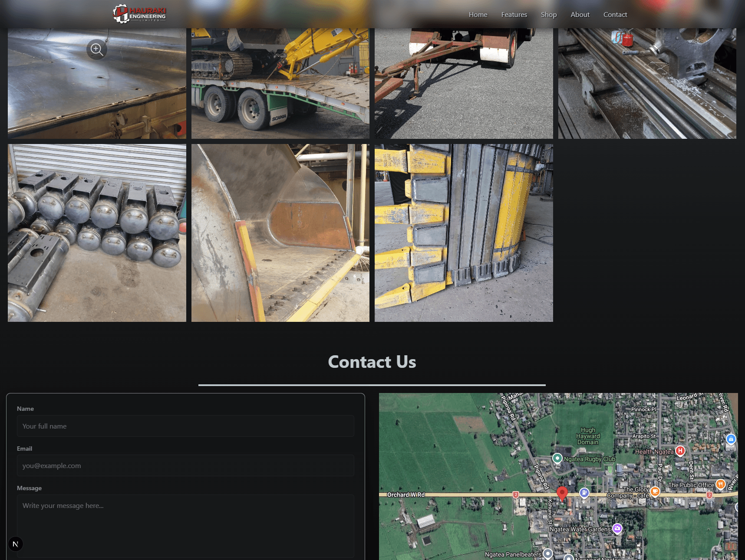Click the Contact Us heading

pyautogui.click(x=372, y=362)
